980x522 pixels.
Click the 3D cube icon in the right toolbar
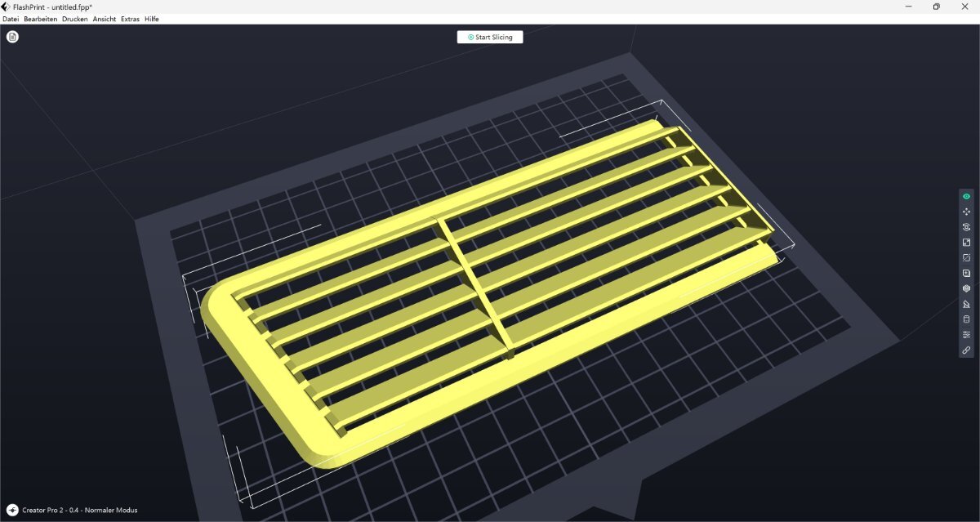(966, 288)
